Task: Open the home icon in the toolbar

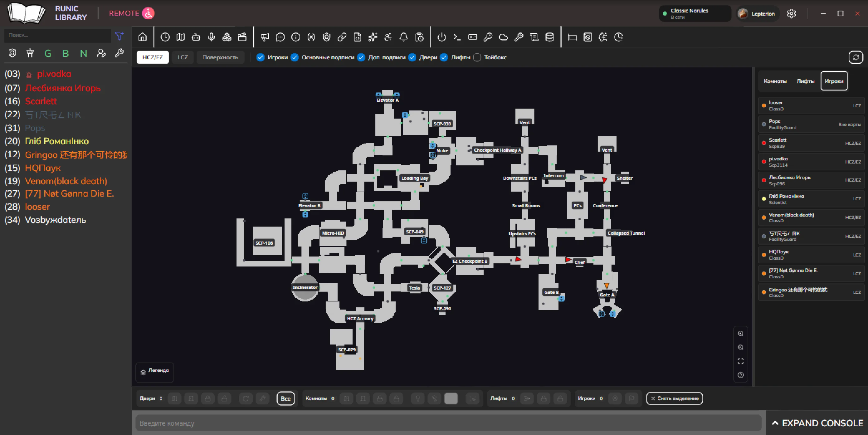Action: click(x=143, y=37)
